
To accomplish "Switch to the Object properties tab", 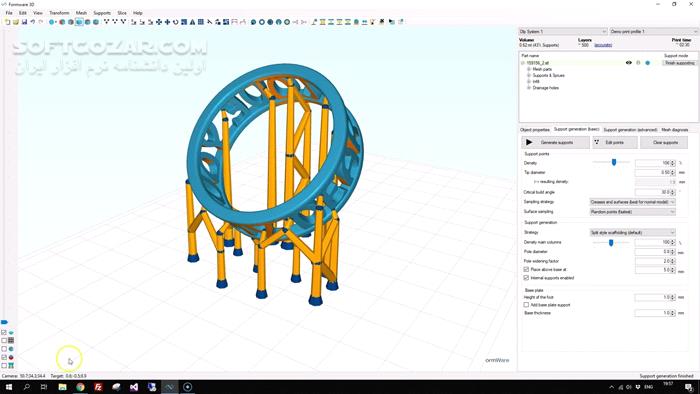I will click(x=535, y=129).
